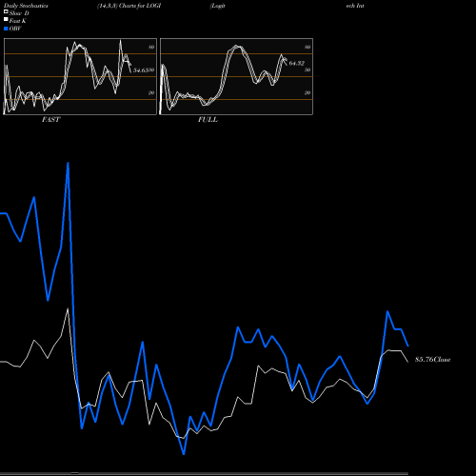Click the 'FULL' caption label
The width and height of the screenshot is (476, 476).
(x=208, y=120)
